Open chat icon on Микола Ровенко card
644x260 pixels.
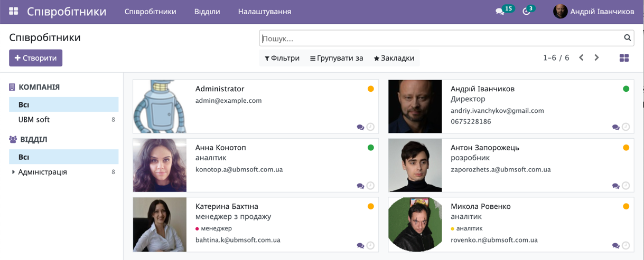pos(615,246)
